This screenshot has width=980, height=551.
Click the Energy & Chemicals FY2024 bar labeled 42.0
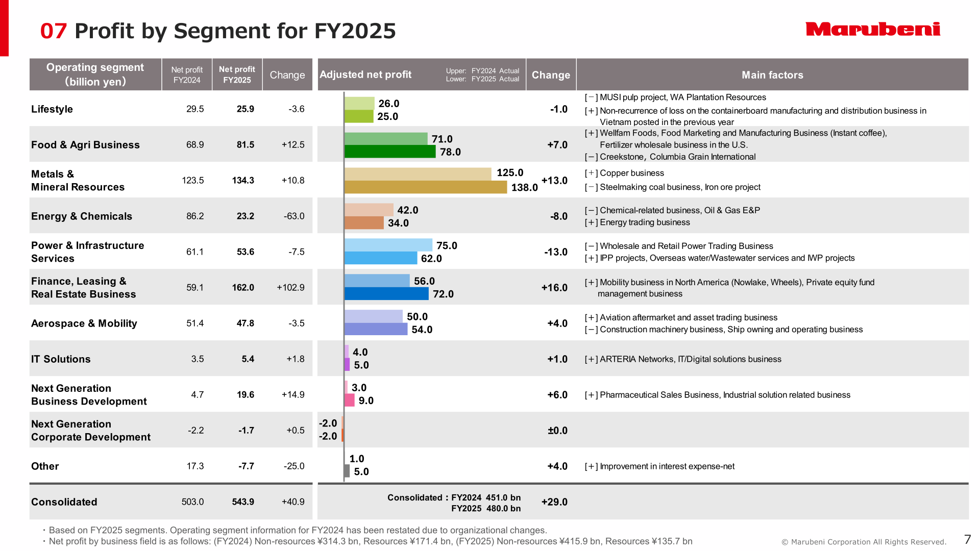coord(369,210)
